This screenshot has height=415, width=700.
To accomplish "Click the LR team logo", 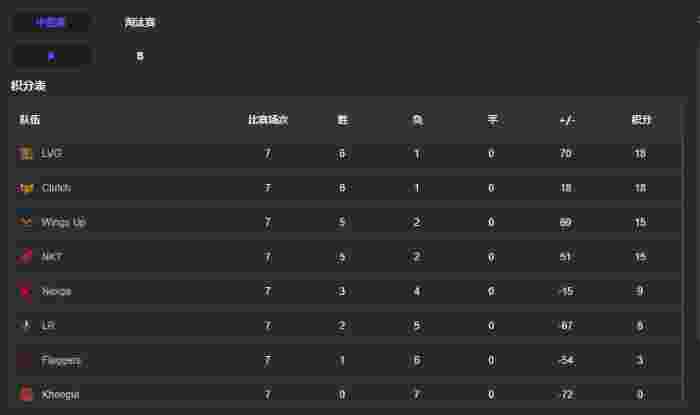I will click(26, 326).
